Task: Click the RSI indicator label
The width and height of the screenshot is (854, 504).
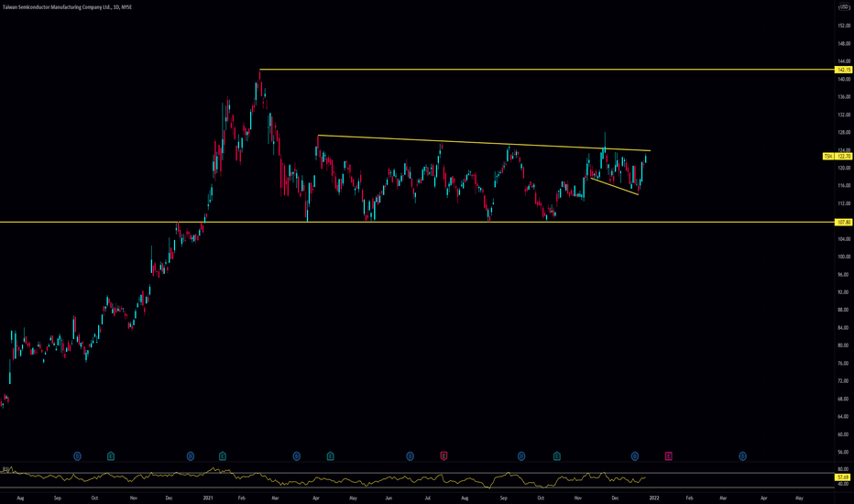Action: tap(6, 468)
